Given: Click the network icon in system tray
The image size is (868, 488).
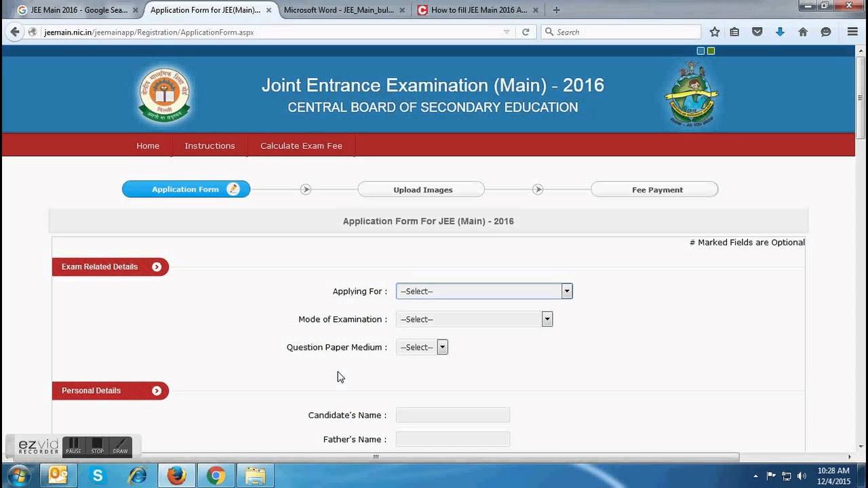Looking at the screenshot, I should (787, 476).
